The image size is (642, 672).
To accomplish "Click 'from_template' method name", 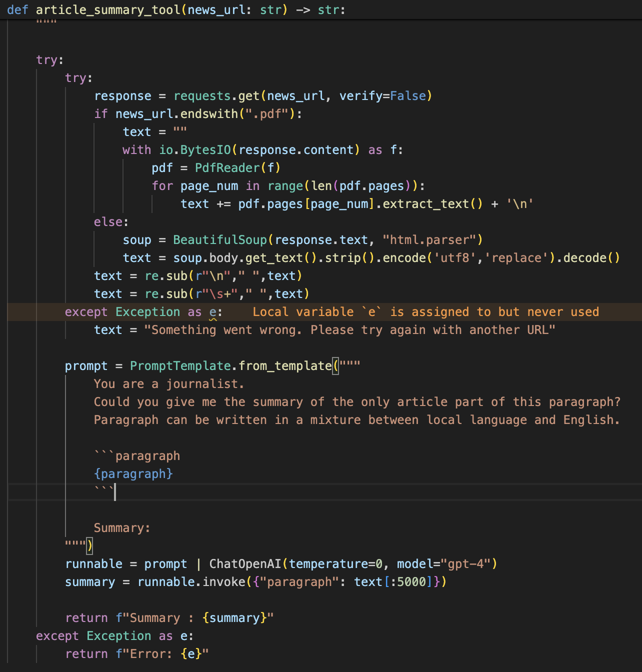I will click(285, 366).
